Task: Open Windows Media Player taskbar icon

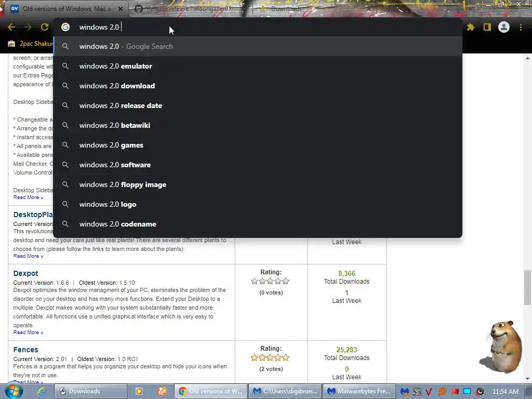Action: click(x=139, y=391)
